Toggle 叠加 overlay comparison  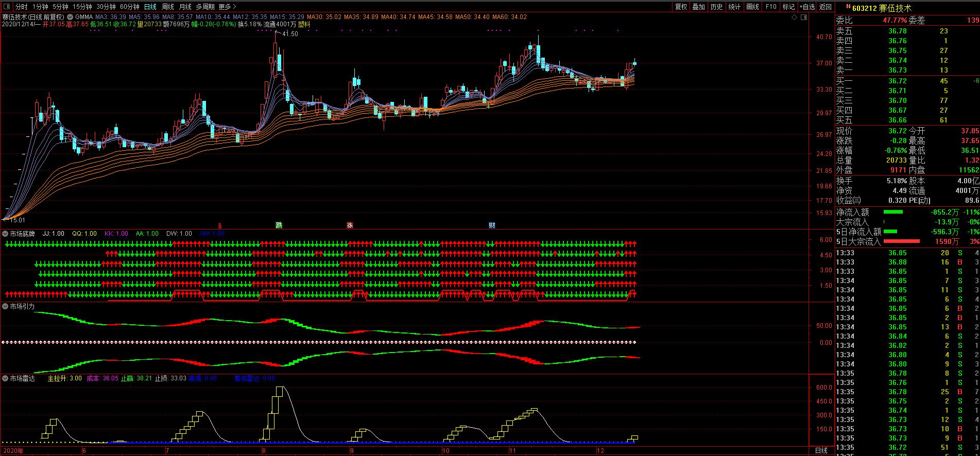(x=698, y=7)
